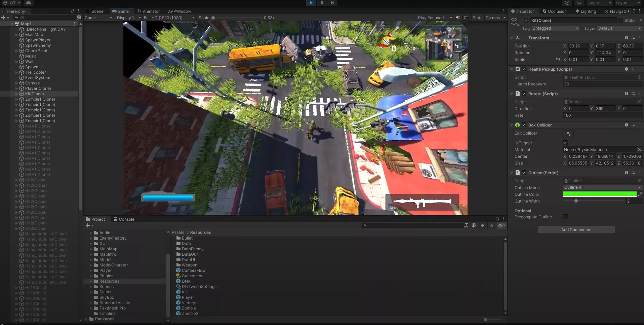Open the Lighting tab

tap(586, 11)
